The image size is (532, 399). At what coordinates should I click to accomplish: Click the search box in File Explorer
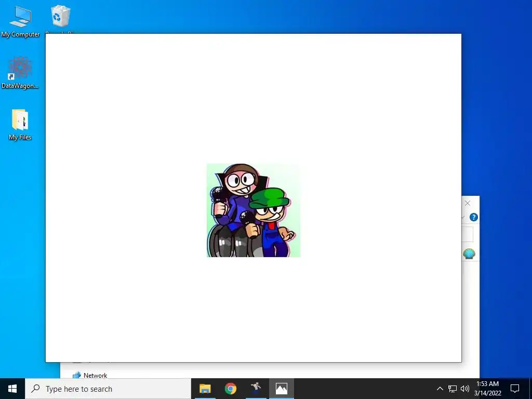point(467,234)
